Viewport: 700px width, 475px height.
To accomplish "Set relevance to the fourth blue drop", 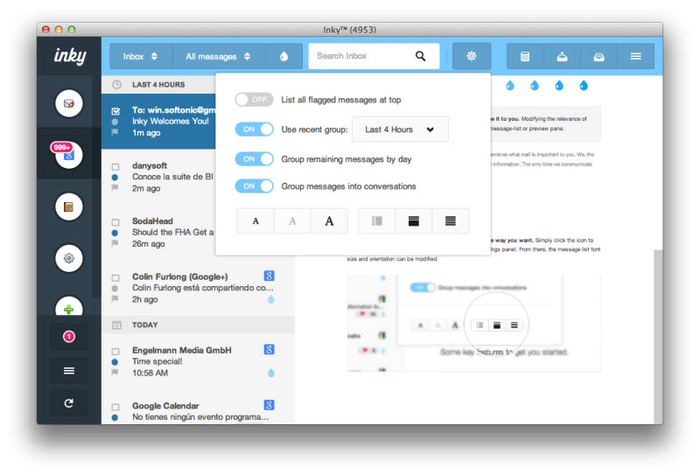I will (x=583, y=85).
